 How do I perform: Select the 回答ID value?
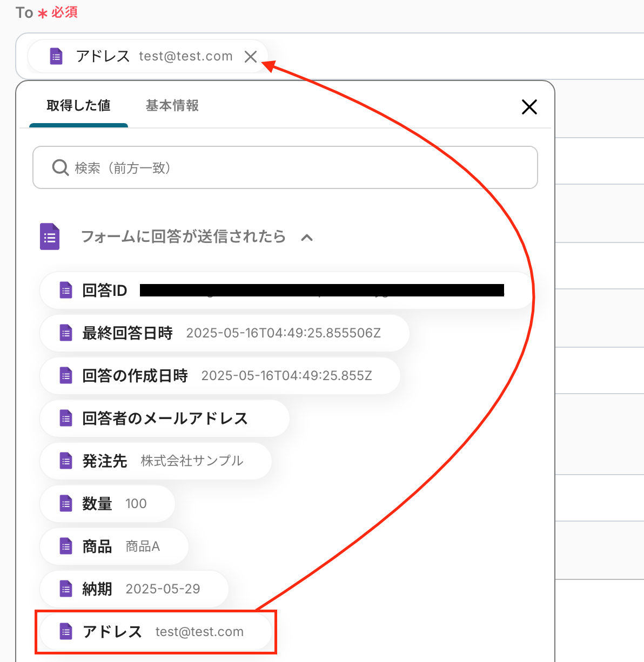[285, 291]
